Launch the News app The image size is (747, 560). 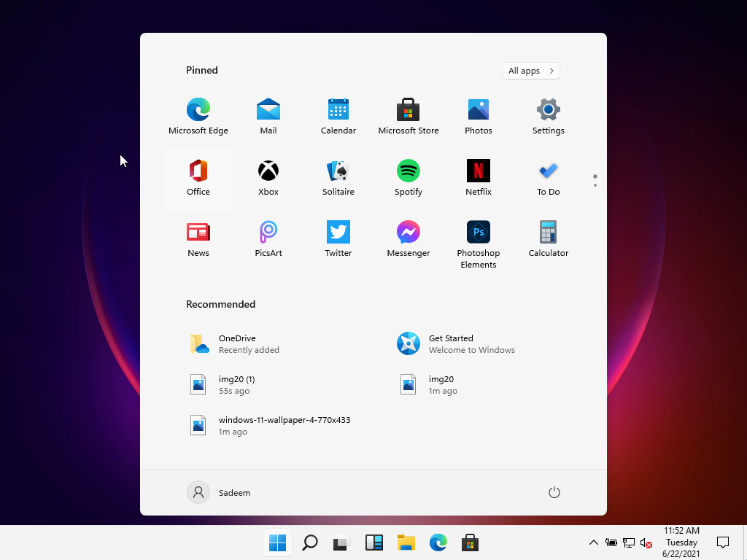pos(198,239)
